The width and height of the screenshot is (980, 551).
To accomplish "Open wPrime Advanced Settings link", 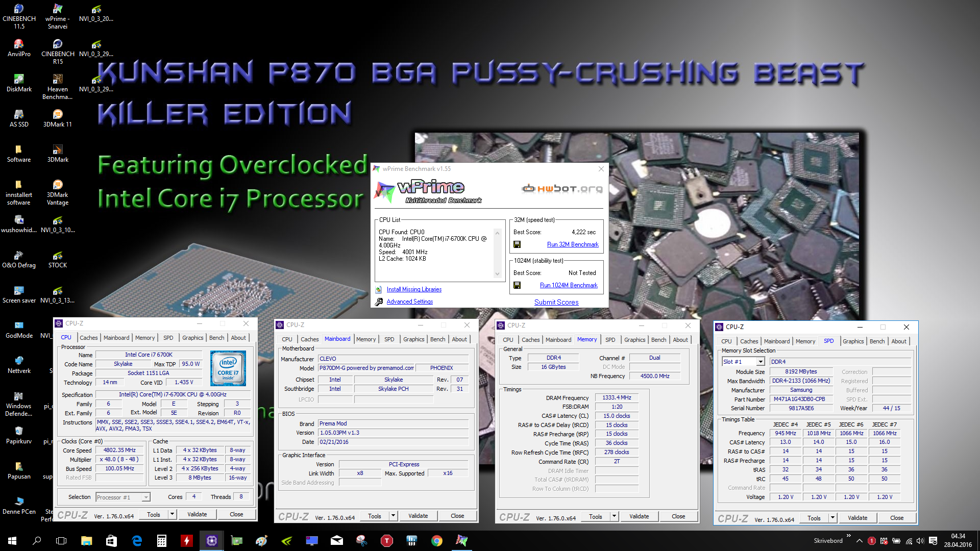I will pos(409,302).
